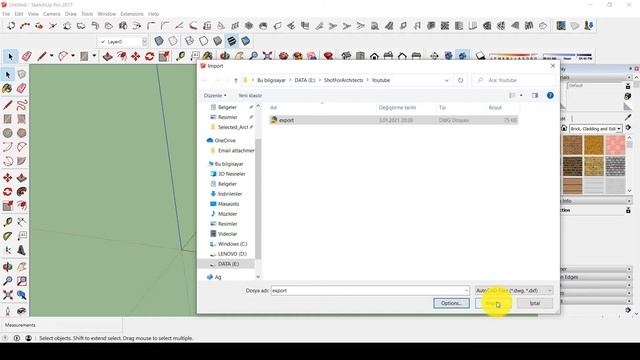Click ShotForArchitects in the breadcrumb path
The width and height of the screenshot is (640, 360).
point(343,80)
